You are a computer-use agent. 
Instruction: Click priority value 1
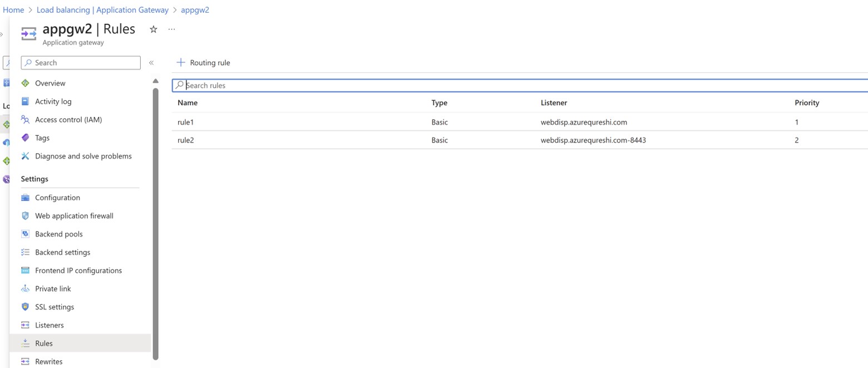click(x=797, y=122)
